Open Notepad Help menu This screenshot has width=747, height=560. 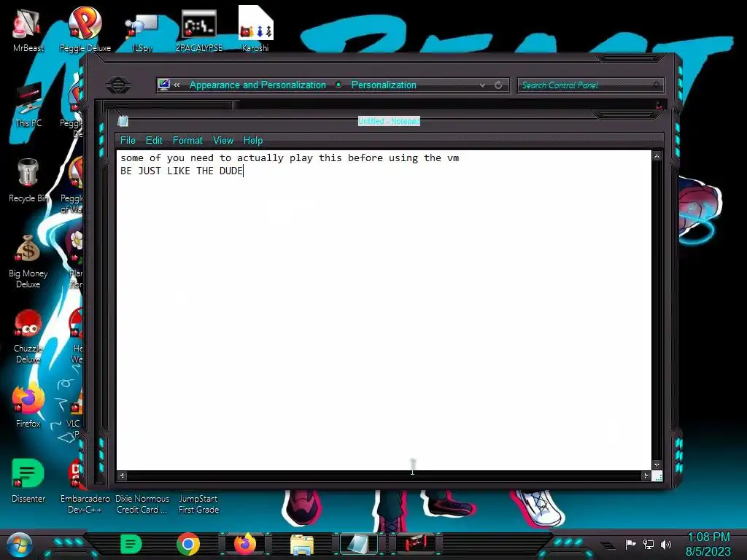click(x=253, y=141)
